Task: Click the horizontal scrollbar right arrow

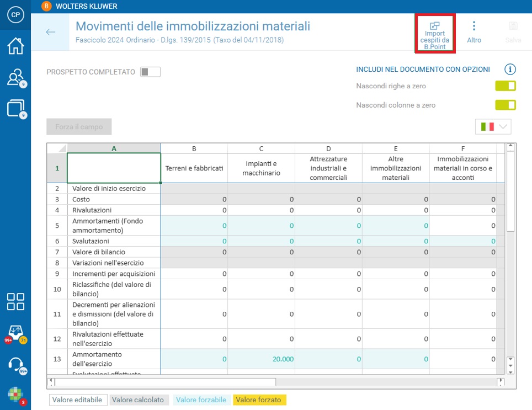Action: pos(501,381)
